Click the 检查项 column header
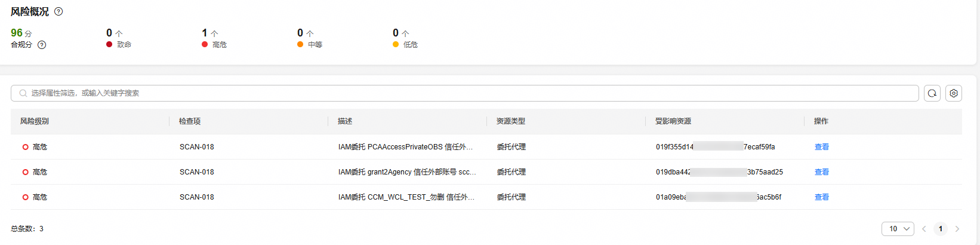Viewport: 980px width, 245px height. click(x=190, y=121)
